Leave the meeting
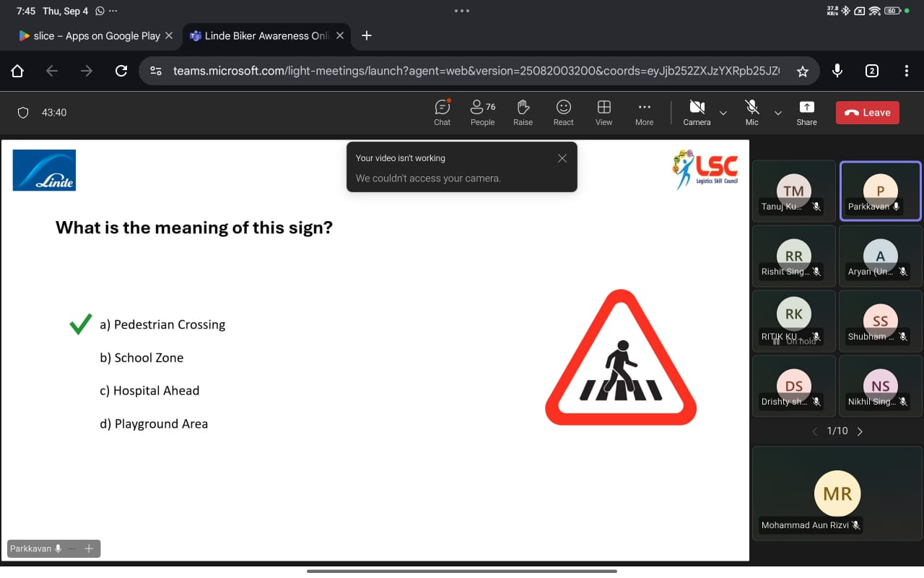The width and height of the screenshot is (924, 578). pos(867,112)
